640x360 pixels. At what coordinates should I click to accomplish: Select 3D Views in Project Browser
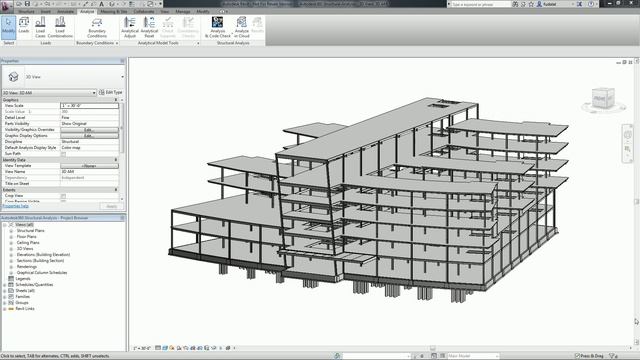pyautogui.click(x=25, y=249)
